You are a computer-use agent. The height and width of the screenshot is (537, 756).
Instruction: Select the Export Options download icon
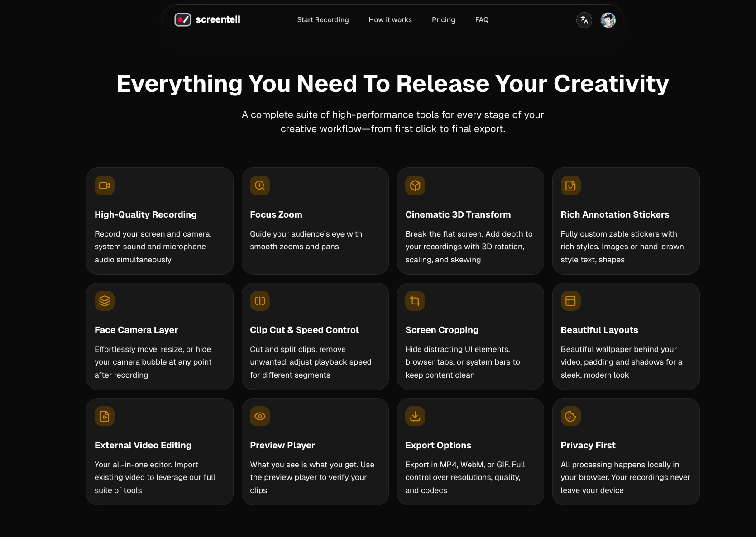pos(415,416)
